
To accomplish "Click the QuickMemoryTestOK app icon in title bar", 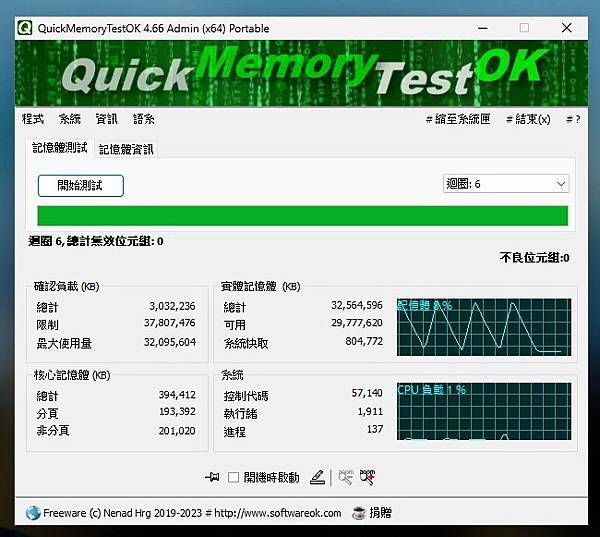I will pos(25,28).
